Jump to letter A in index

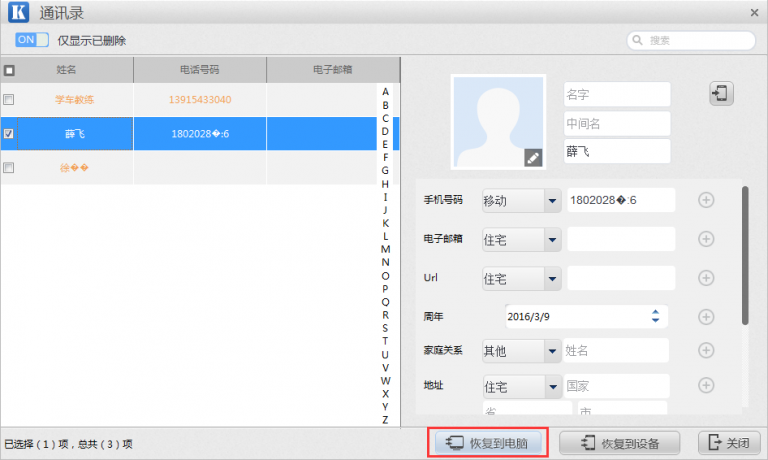[x=385, y=92]
